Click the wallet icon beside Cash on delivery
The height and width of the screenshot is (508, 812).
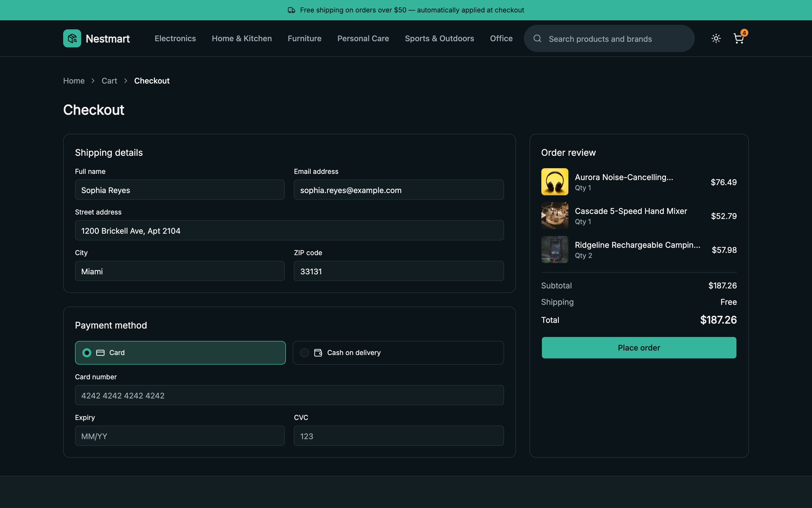click(x=318, y=353)
